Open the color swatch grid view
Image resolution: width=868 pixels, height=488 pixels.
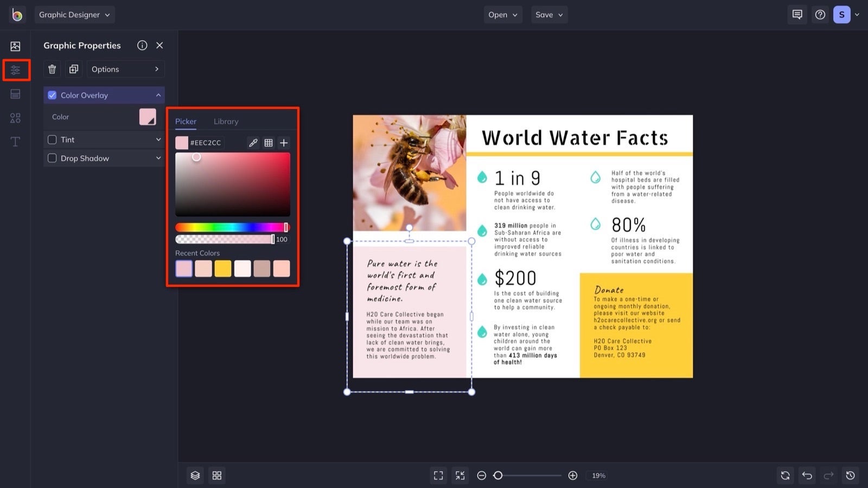tap(269, 143)
